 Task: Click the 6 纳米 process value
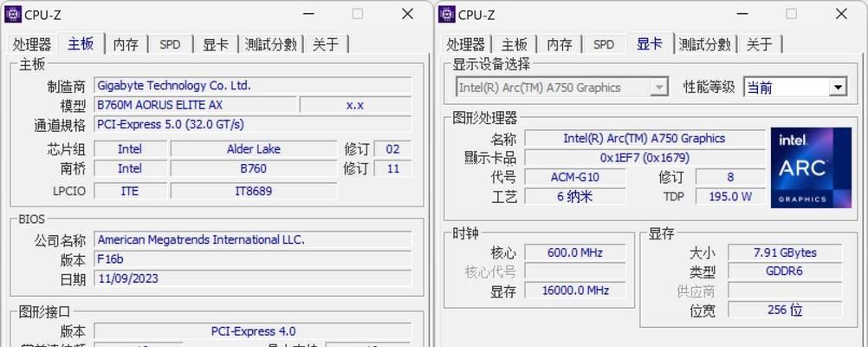pos(575,196)
